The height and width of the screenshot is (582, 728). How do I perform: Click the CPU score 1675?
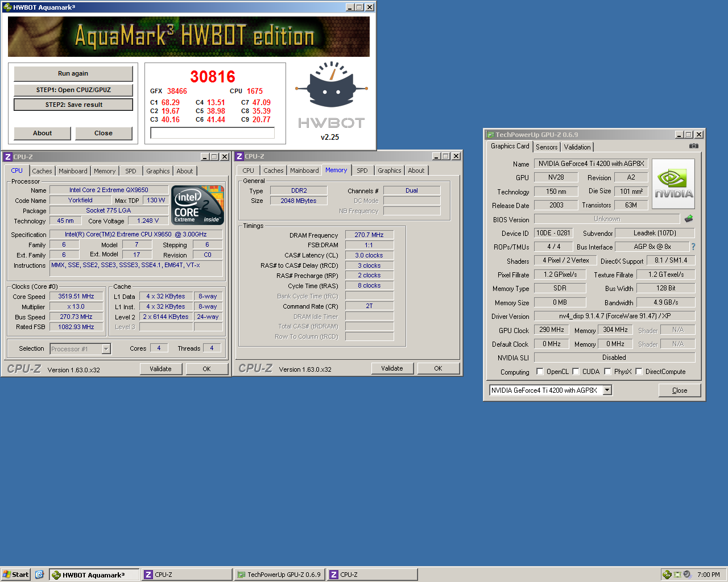[255, 91]
